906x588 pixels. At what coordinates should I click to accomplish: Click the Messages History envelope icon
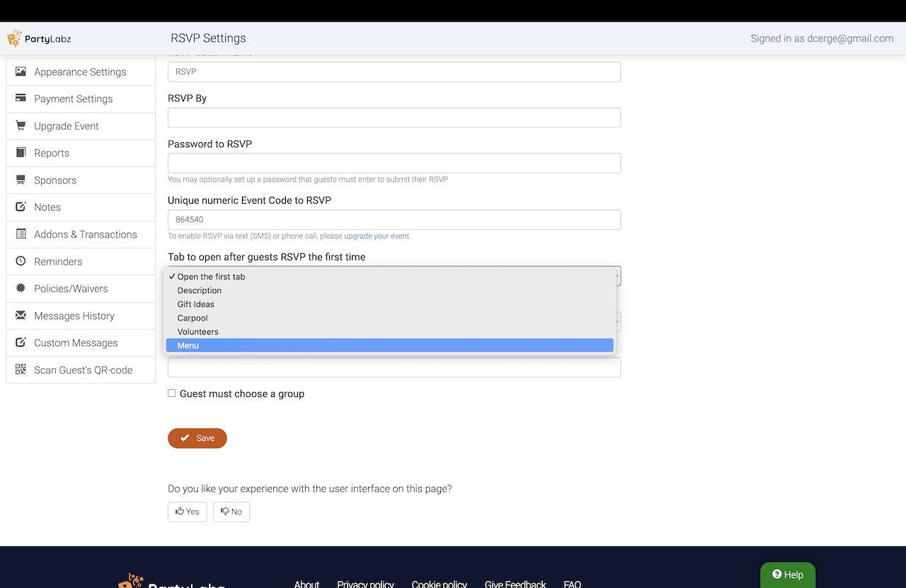(x=21, y=316)
